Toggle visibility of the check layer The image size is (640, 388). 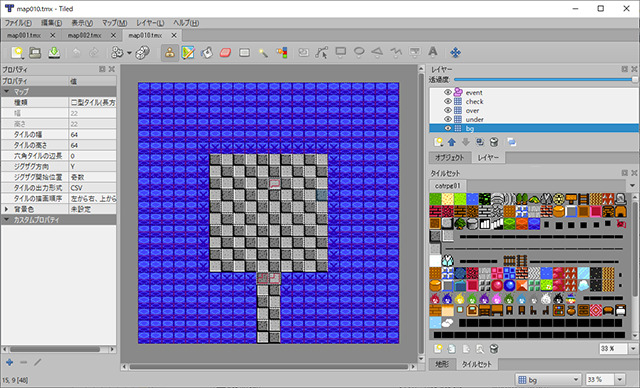point(447,102)
